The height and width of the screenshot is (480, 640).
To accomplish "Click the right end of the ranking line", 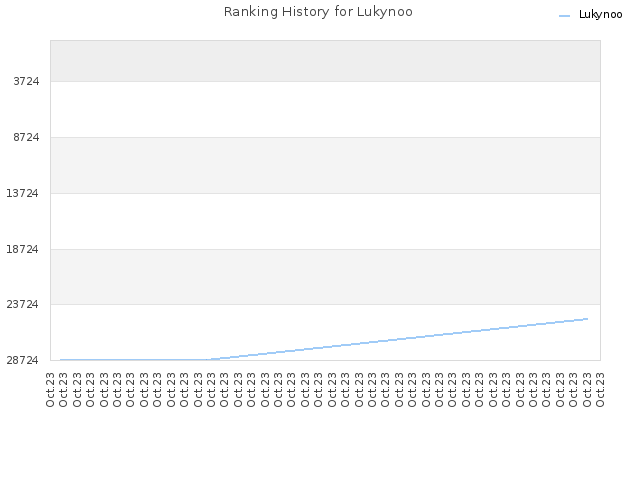I will 587,319.
